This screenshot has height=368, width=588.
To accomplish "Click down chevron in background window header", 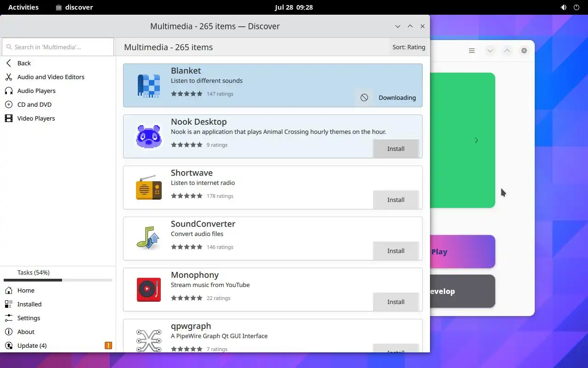I will pos(490,51).
